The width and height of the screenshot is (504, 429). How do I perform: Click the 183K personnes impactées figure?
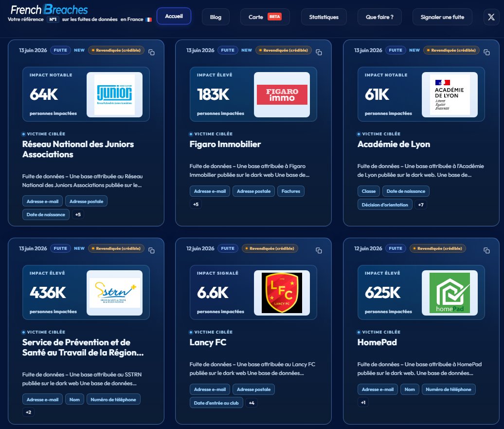[214, 94]
